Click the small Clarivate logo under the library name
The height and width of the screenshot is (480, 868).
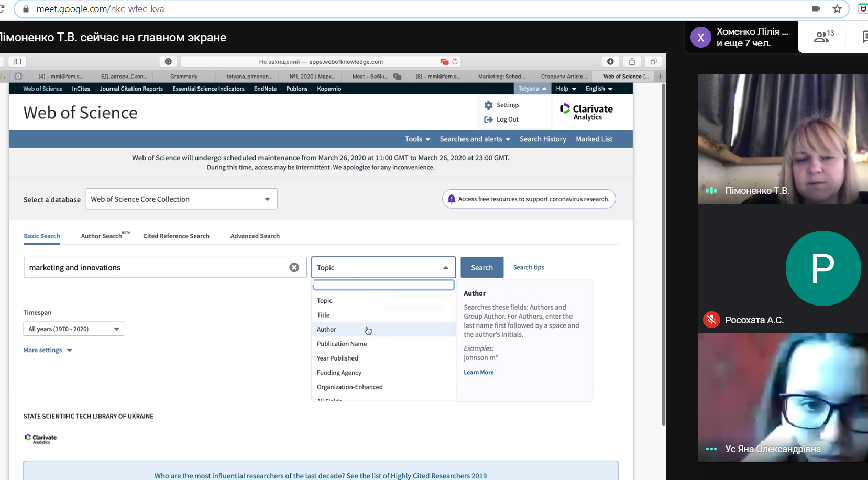[x=41, y=439]
